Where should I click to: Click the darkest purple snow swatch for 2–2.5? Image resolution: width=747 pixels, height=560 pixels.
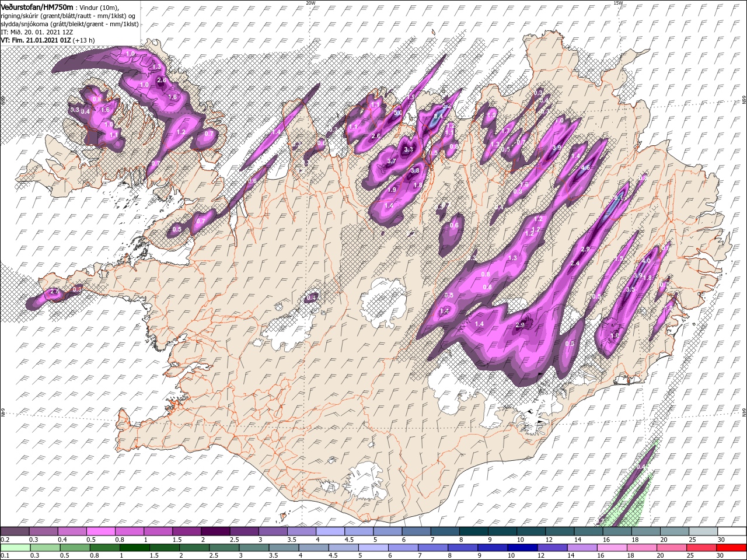(215, 531)
